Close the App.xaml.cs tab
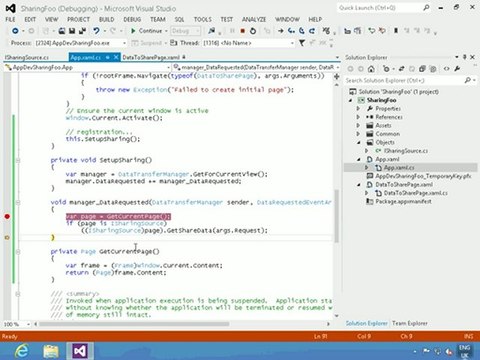The image size is (480, 360). 116,57
